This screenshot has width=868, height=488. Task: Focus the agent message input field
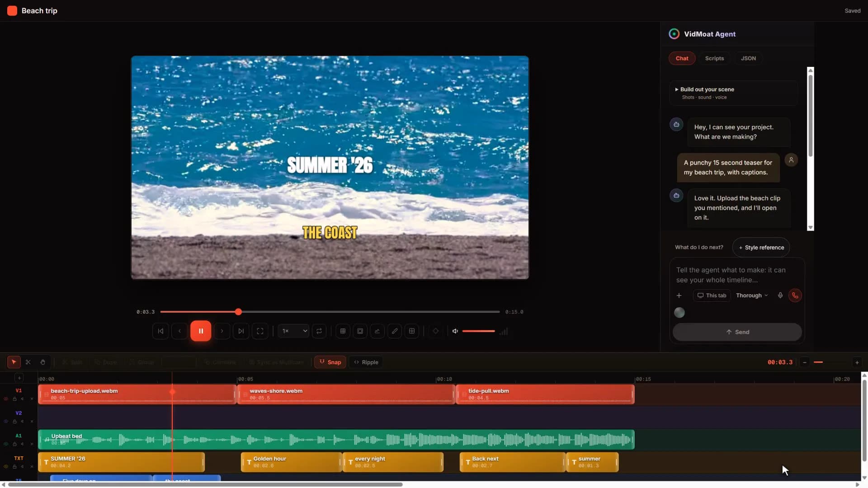pos(737,275)
